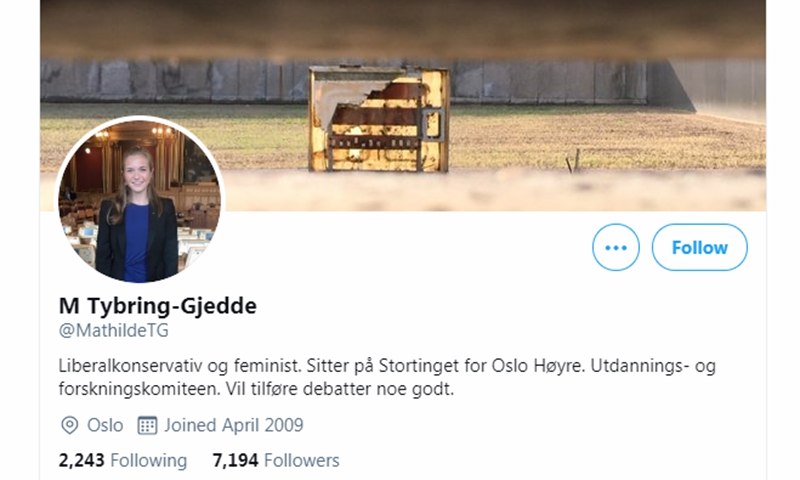Image resolution: width=800 pixels, height=480 pixels.
Task: Click the Oslo location text
Action: click(x=105, y=425)
